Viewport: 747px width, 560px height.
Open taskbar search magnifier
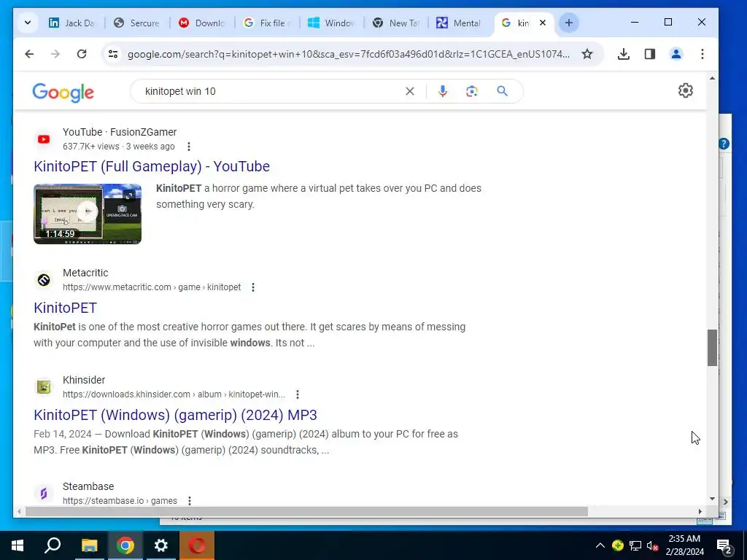coord(53,545)
